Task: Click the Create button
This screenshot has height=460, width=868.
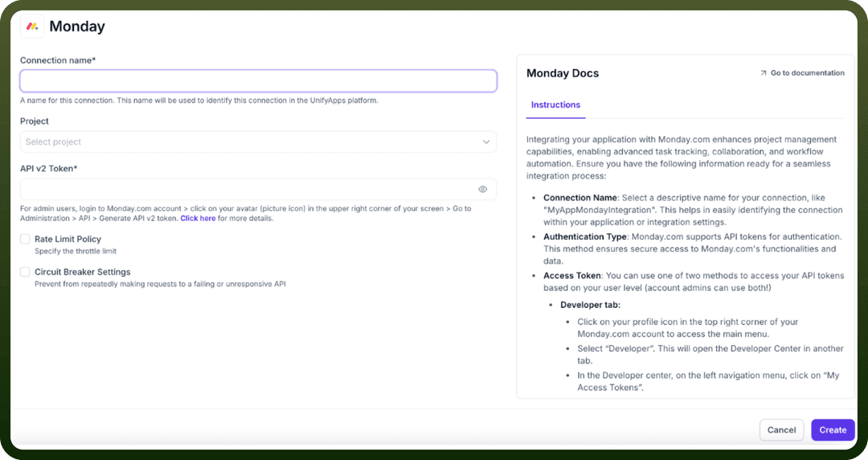Action: (833, 430)
